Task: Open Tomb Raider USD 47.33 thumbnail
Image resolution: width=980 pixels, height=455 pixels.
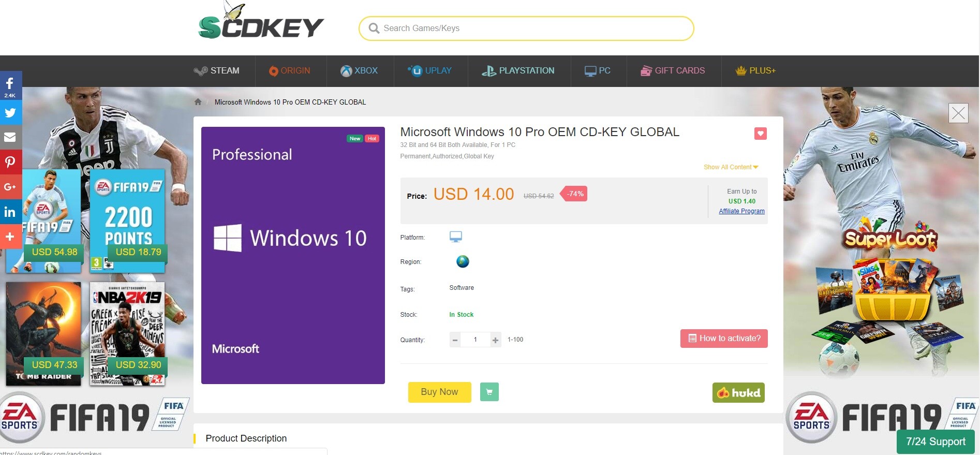Action: 43,334
